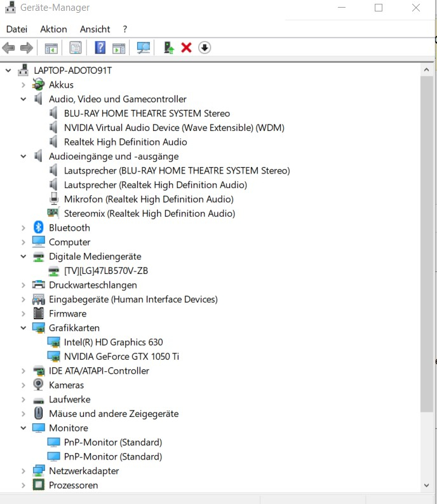The height and width of the screenshot is (504, 437).
Task: Collapse the LAPTOP-ADOTO91T root node
Action: click(8, 71)
